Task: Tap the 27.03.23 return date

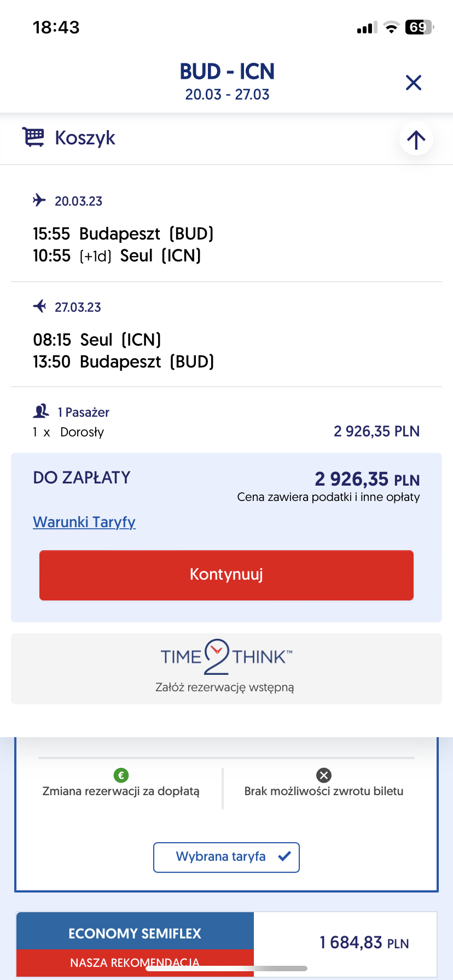Action: pyautogui.click(x=78, y=307)
